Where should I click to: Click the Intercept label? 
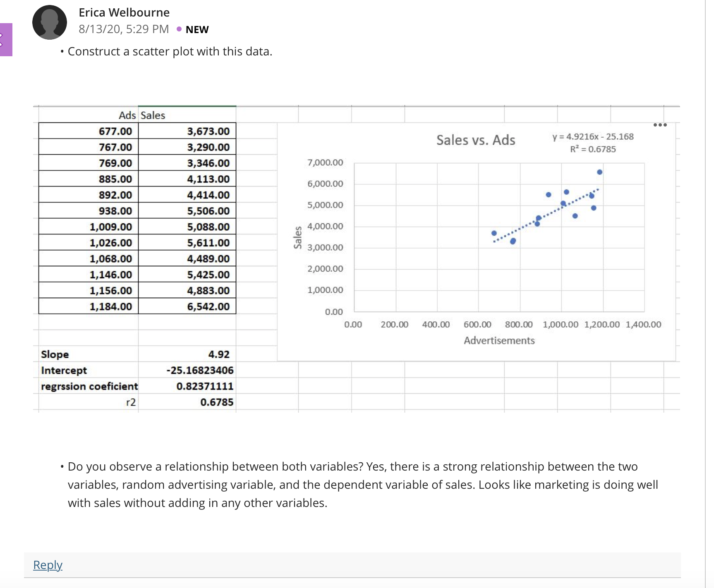64,370
